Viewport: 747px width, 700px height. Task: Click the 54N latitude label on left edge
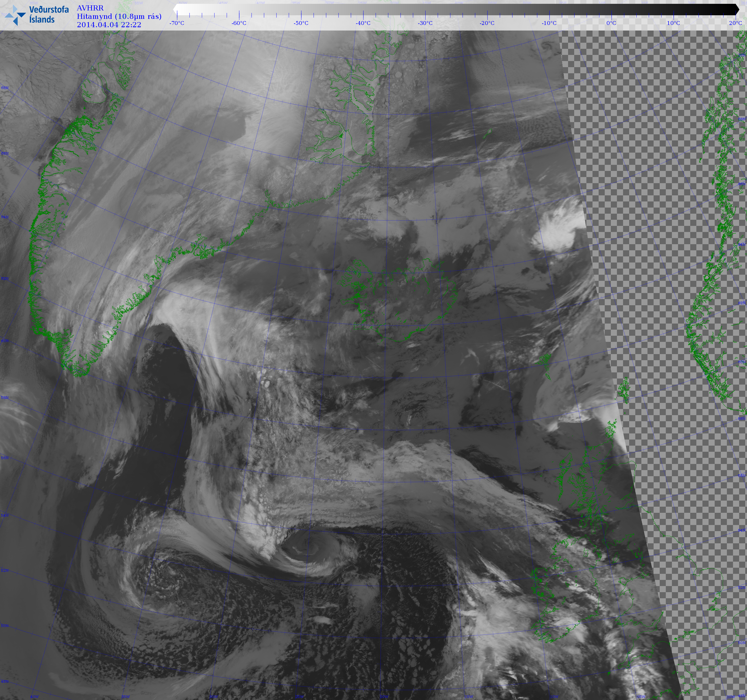5,515
